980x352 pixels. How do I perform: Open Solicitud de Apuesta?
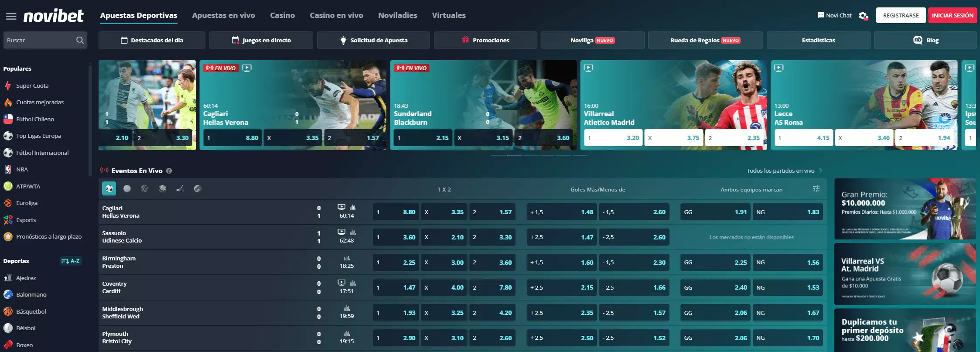click(x=373, y=40)
